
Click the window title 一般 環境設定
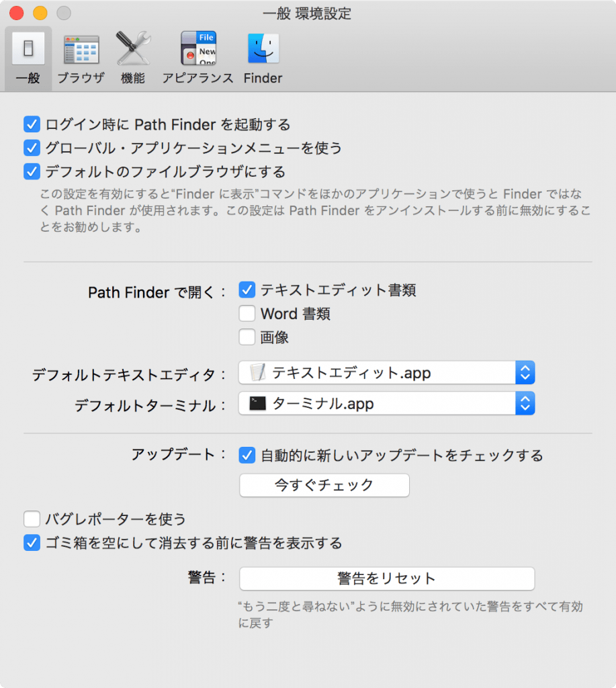pyautogui.click(x=307, y=13)
